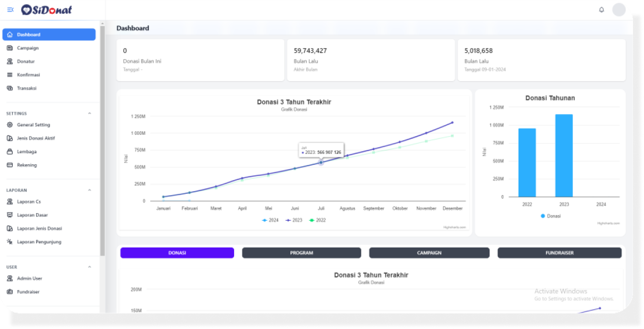Click the Konfirmasi list icon
This screenshot has width=644, height=329.
pyautogui.click(x=10, y=75)
